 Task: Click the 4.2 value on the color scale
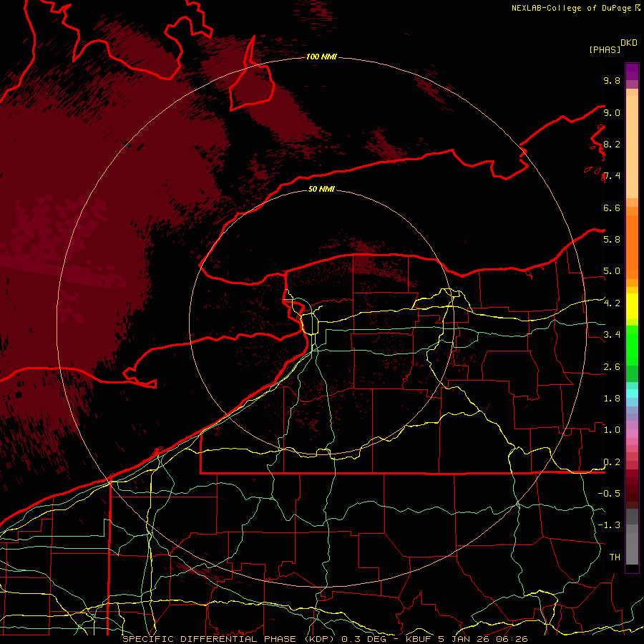(612, 303)
